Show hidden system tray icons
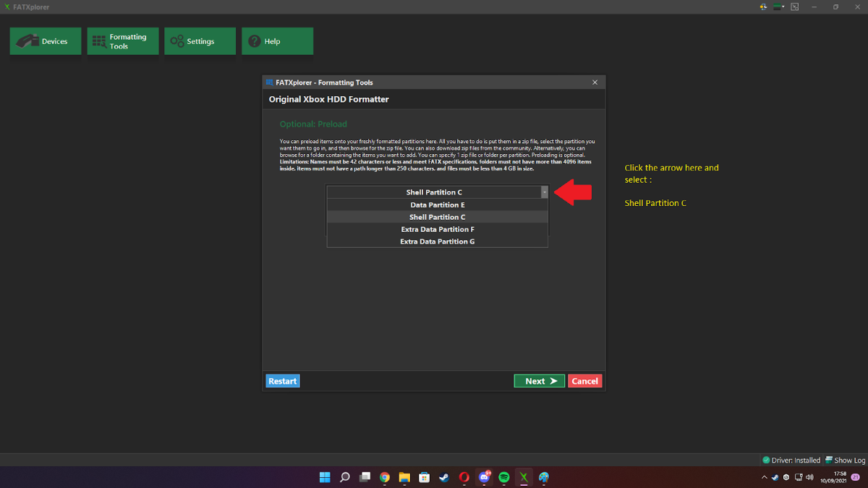The height and width of the screenshot is (488, 868). point(765,477)
